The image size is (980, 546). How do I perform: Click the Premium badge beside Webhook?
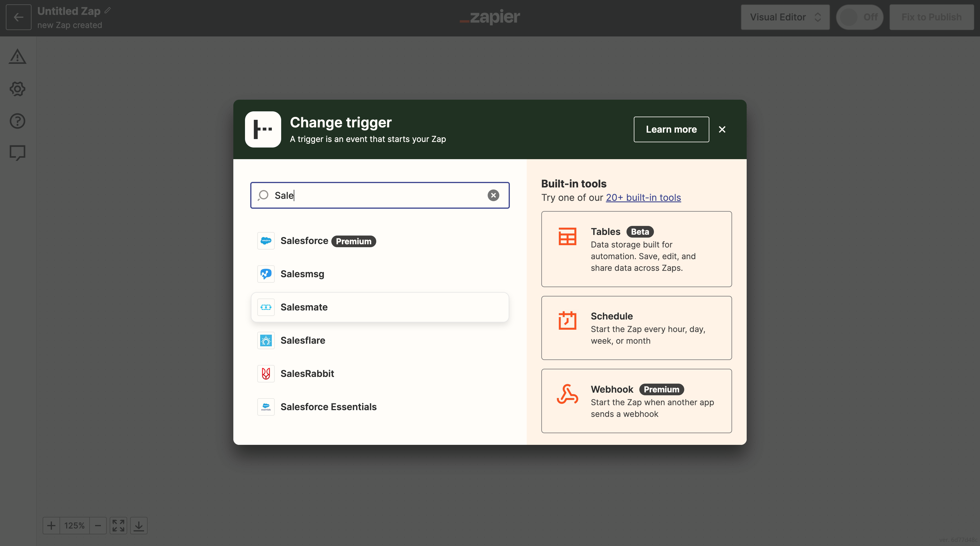click(x=661, y=389)
